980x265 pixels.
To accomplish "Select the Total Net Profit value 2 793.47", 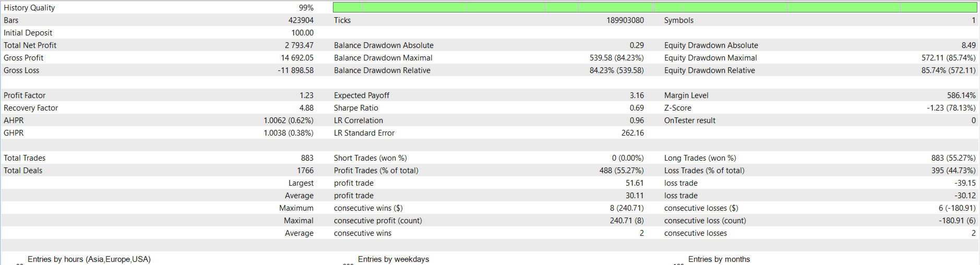I will point(299,45).
